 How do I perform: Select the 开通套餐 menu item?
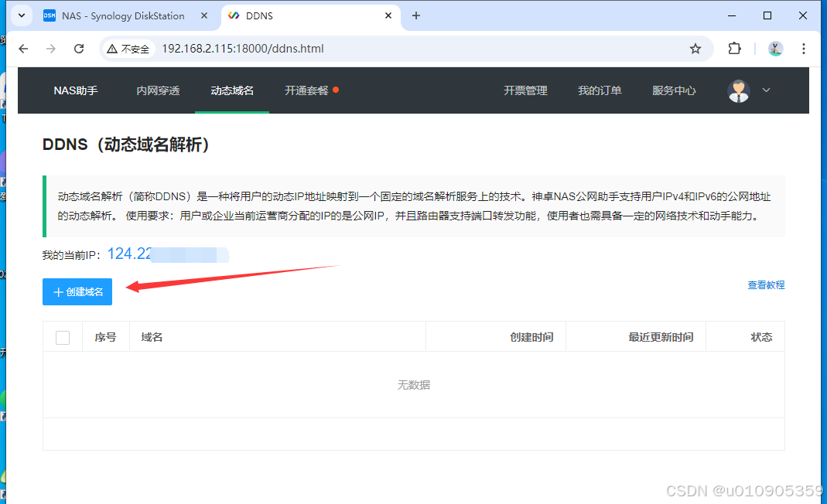point(307,90)
